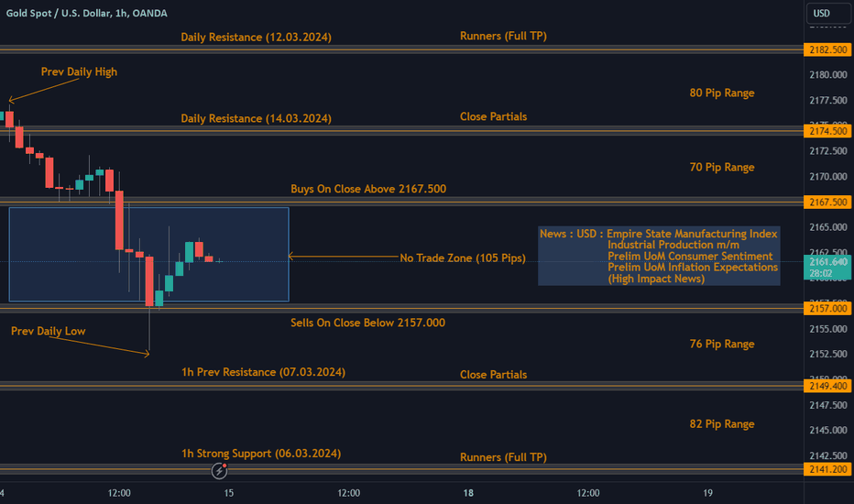
Task: Click the Gold Spot / U.S. Dollar title
Action: (87, 13)
